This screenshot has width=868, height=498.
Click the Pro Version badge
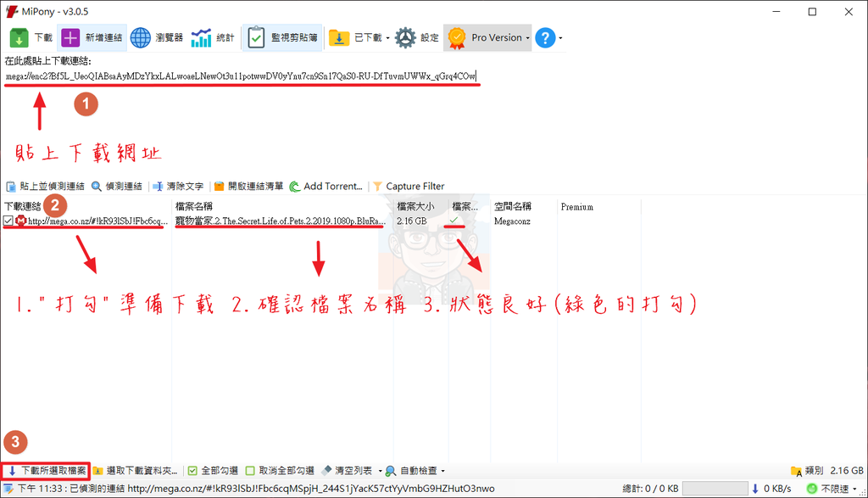point(486,37)
